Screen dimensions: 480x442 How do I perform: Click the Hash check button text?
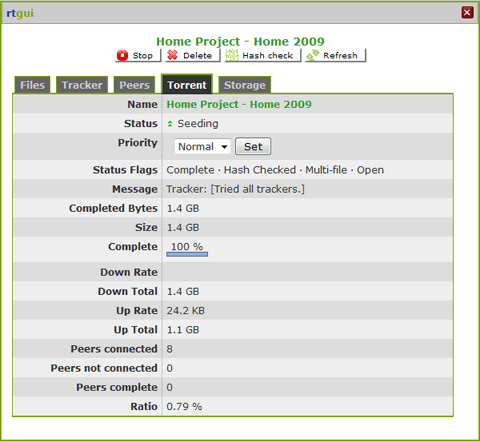pos(268,56)
